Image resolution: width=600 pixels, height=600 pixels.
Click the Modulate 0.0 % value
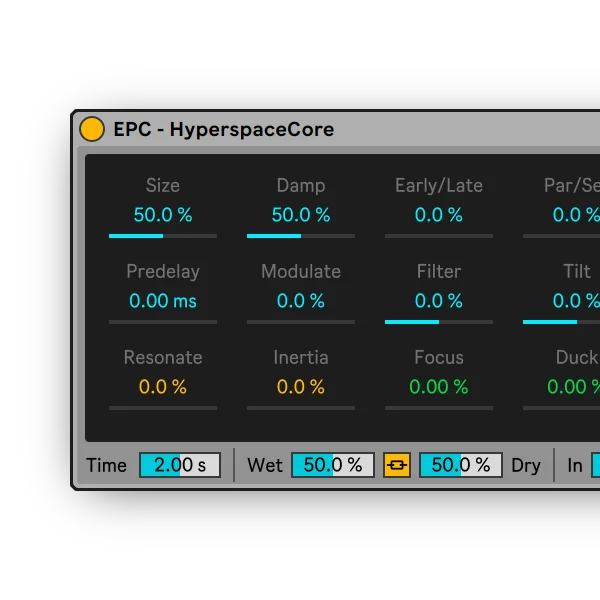(301, 301)
